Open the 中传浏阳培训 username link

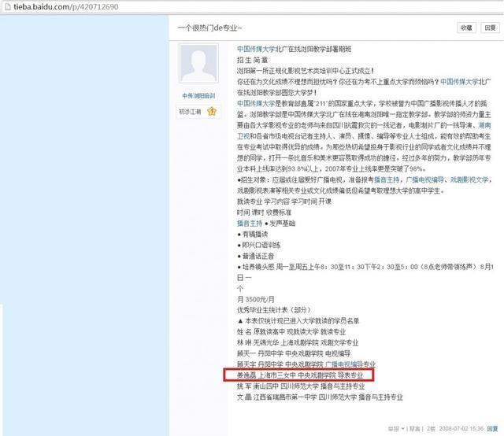pyautogui.click(x=198, y=96)
